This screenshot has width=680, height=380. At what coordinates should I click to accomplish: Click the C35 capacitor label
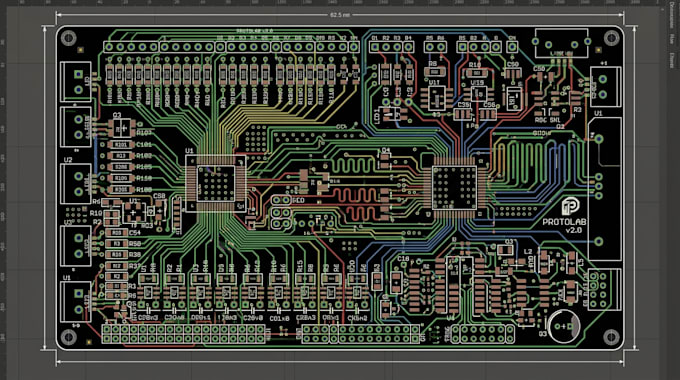click(464, 105)
